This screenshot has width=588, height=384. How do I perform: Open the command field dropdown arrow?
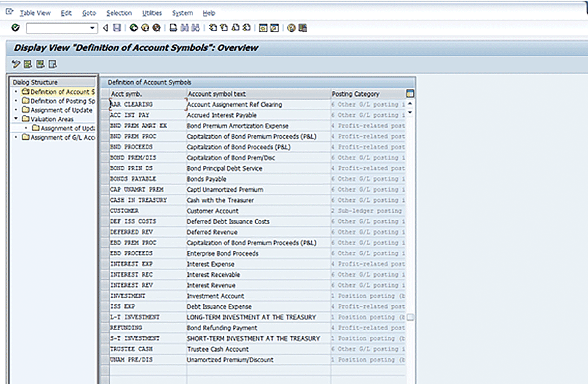93,28
